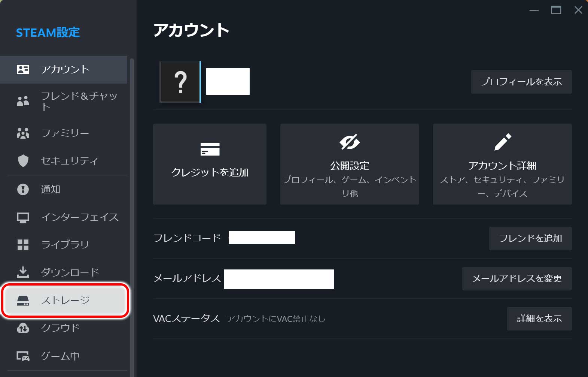Viewport: 588px width, 377px height.
Task: Maximize the settings window
Action: click(x=556, y=10)
